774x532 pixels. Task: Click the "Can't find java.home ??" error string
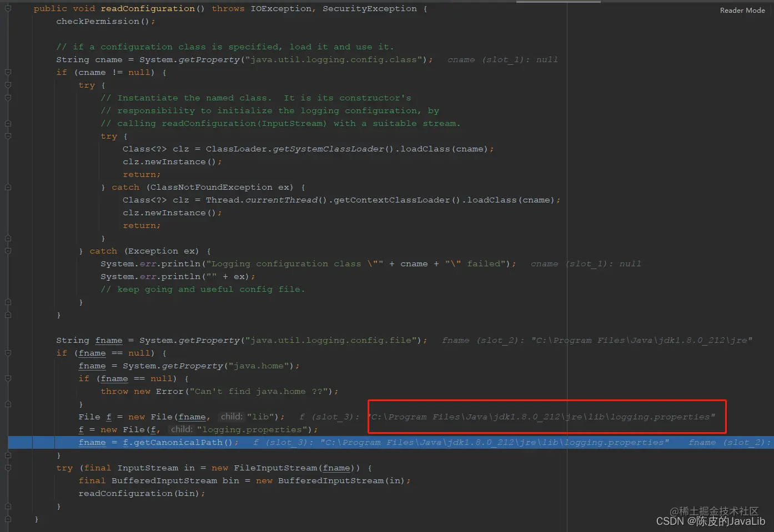pyautogui.click(x=259, y=392)
